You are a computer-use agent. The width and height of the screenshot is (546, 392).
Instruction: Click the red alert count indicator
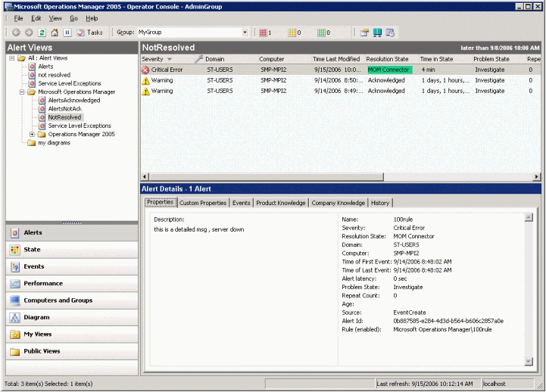(265, 33)
